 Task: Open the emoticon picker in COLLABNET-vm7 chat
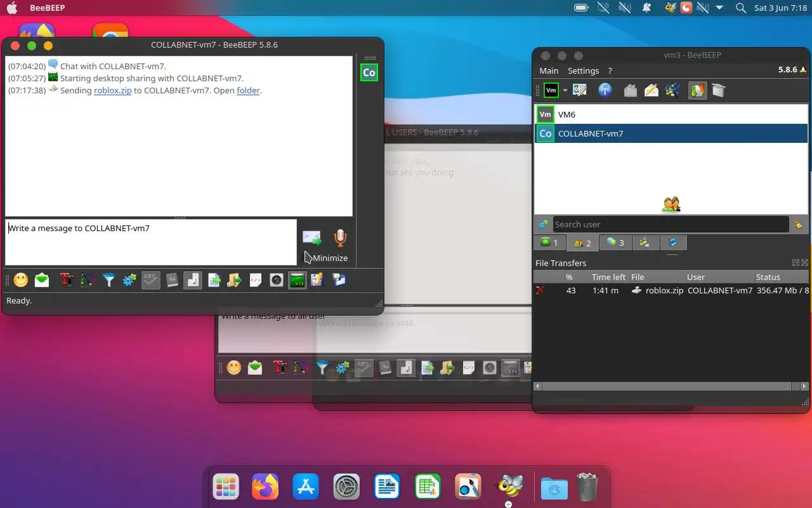click(x=21, y=280)
